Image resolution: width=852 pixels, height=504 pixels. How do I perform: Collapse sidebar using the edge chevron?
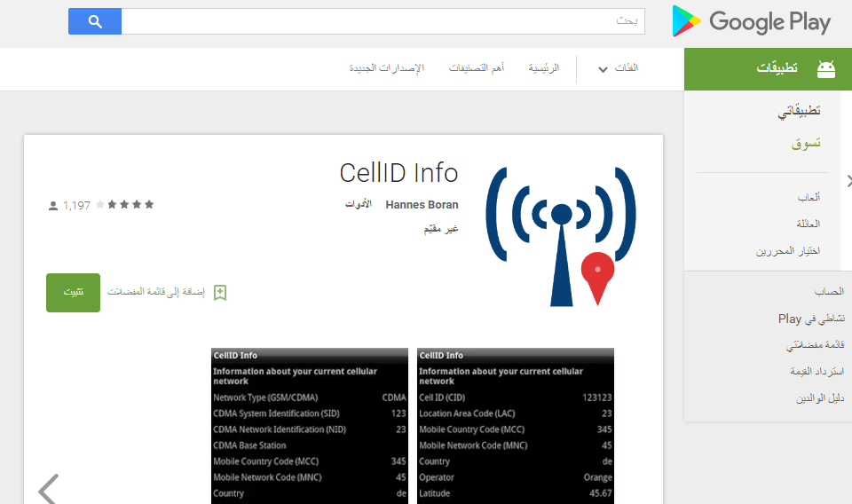pos(848,181)
